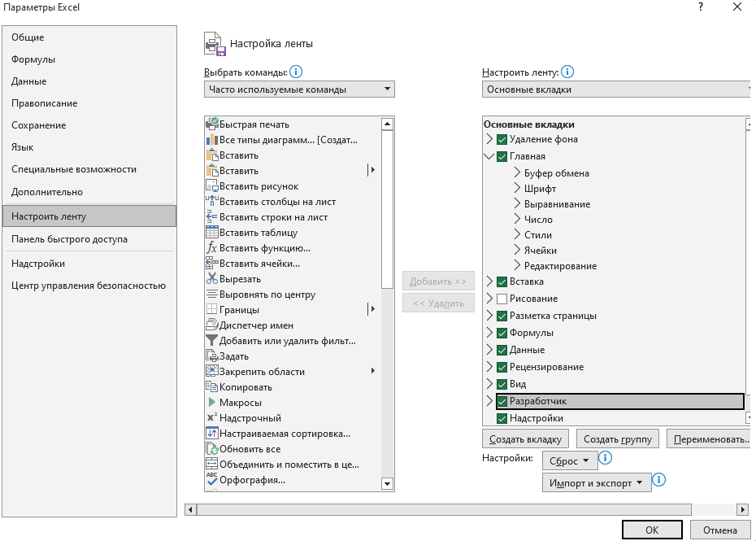Image resolution: width=756 pixels, height=541 pixels.
Task: Click the copy icon next to Копировать
Action: coord(212,386)
